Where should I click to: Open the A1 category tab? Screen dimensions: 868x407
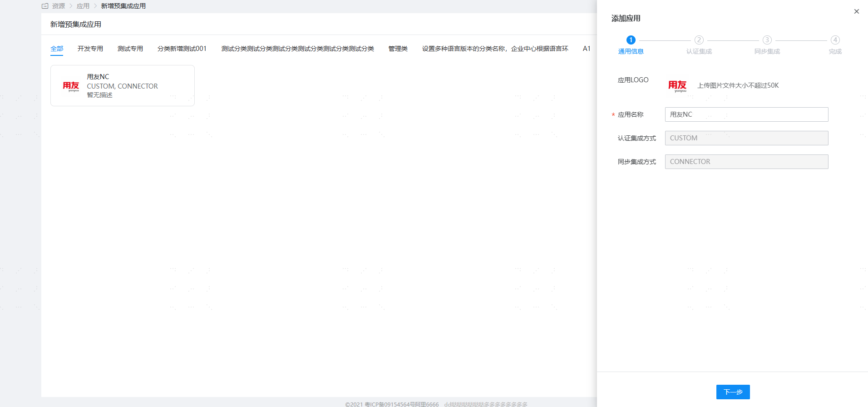tap(586, 49)
